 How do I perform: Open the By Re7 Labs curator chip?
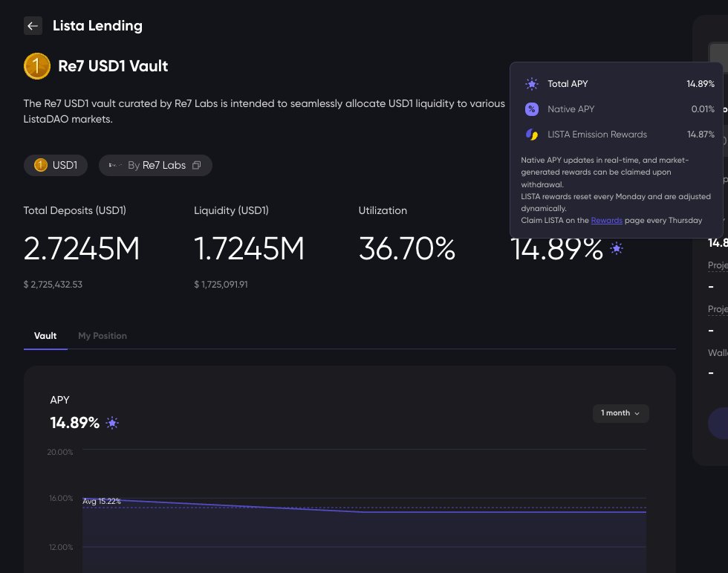click(x=155, y=165)
